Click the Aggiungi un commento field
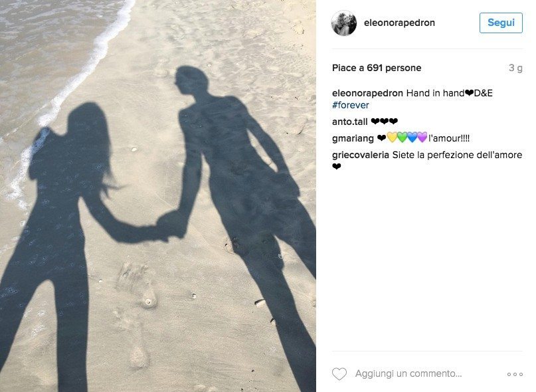 (408, 373)
